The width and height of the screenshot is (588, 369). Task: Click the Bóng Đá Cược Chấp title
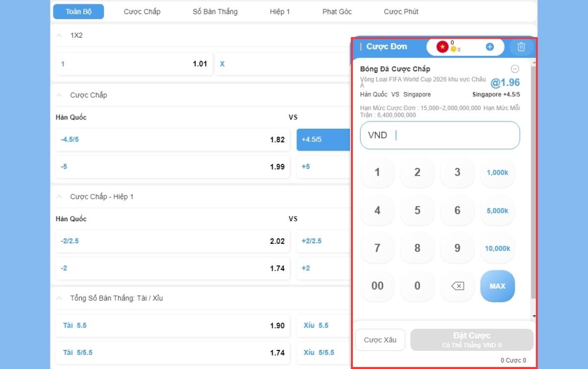click(395, 69)
